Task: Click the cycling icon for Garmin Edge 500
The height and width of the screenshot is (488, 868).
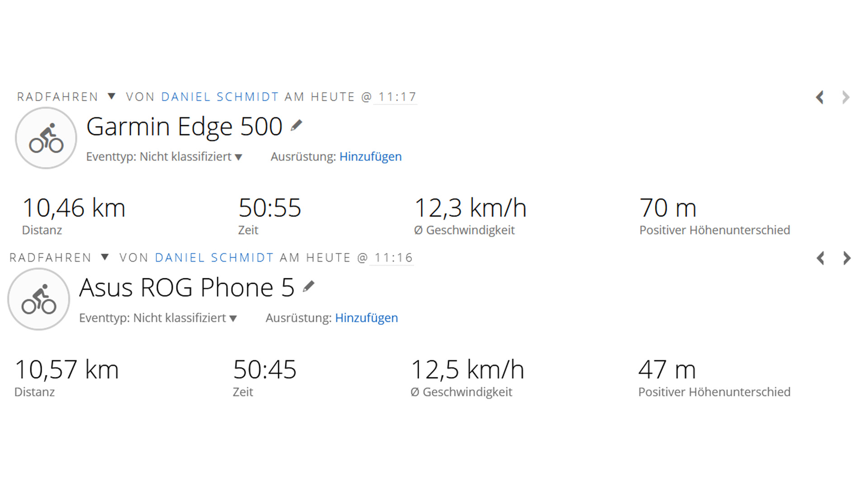Action: click(46, 138)
